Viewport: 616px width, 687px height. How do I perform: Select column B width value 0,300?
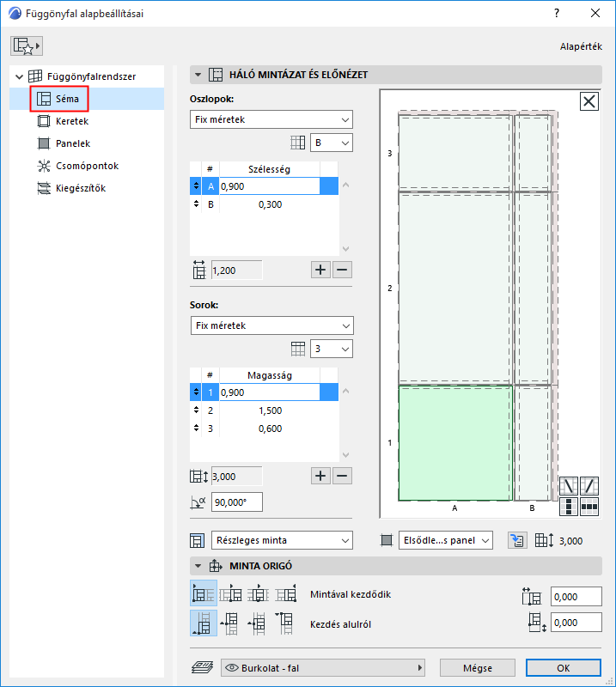point(270,204)
